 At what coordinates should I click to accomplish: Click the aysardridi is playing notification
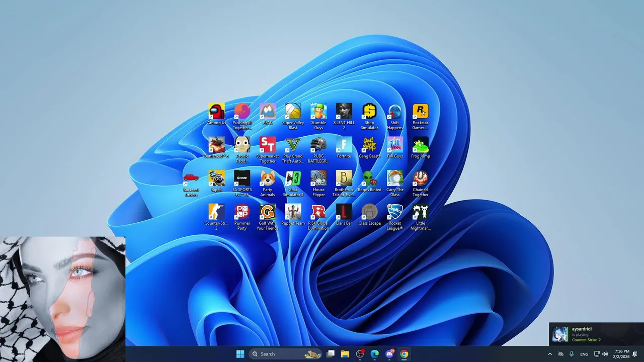(x=596, y=334)
